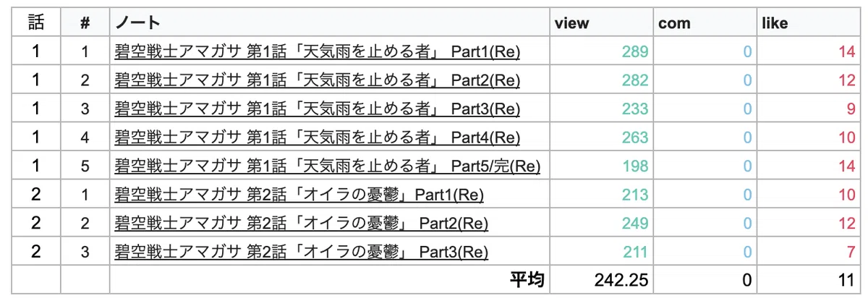Click the view value 289
The height and width of the screenshot is (301, 868).
tap(635, 52)
